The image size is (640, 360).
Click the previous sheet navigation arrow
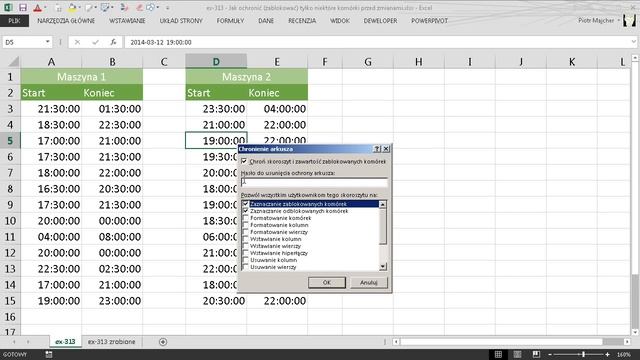coord(14,342)
